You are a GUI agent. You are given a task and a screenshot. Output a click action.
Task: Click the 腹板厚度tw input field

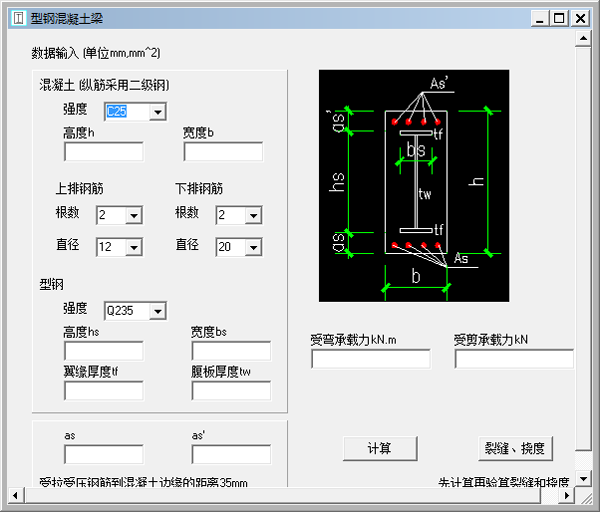pos(231,391)
